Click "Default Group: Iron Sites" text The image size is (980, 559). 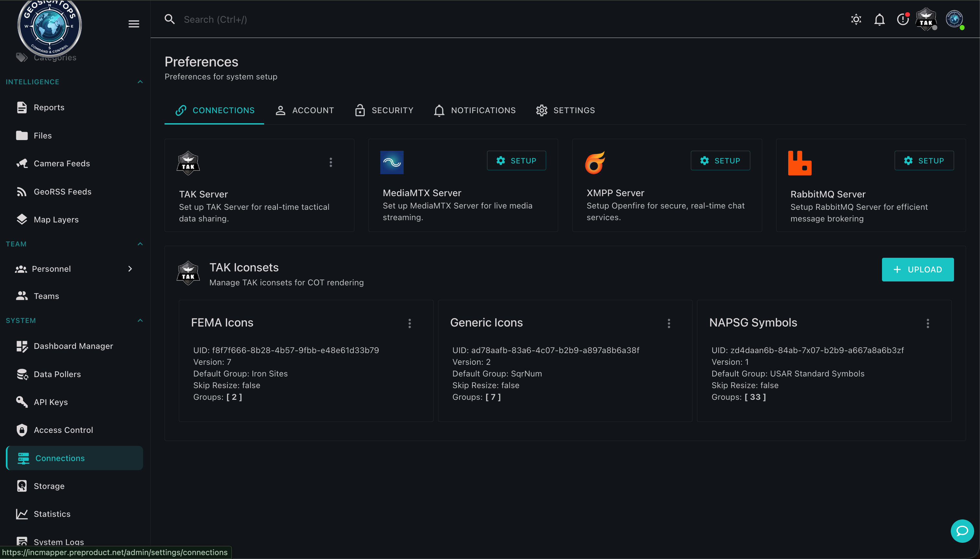(240, 374)
